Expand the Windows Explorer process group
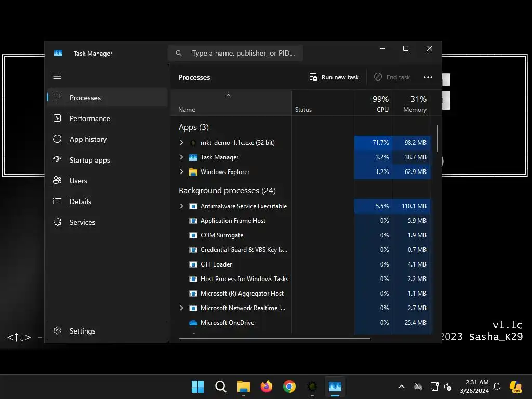 (181, 172)
